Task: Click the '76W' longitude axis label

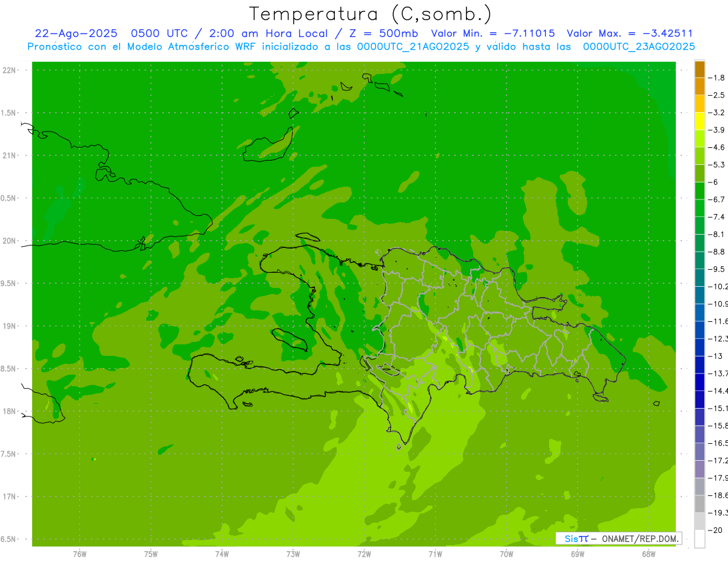Action: 79,554
